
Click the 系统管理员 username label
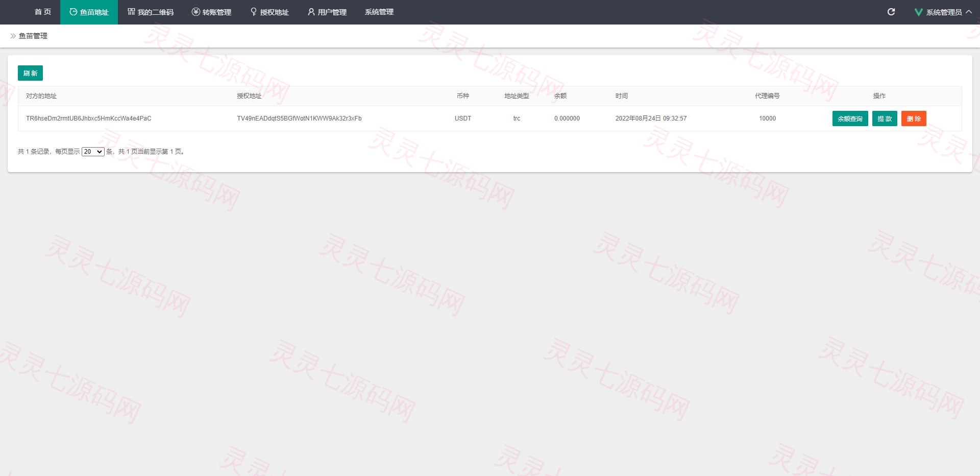(944, 12)
